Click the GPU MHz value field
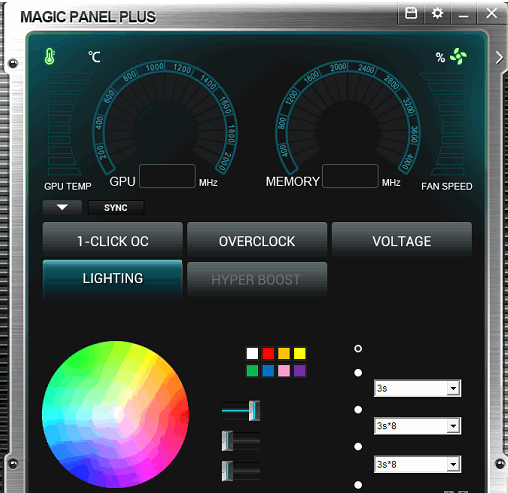The width and height of the screenshot is (508, 493). point(167,176)
